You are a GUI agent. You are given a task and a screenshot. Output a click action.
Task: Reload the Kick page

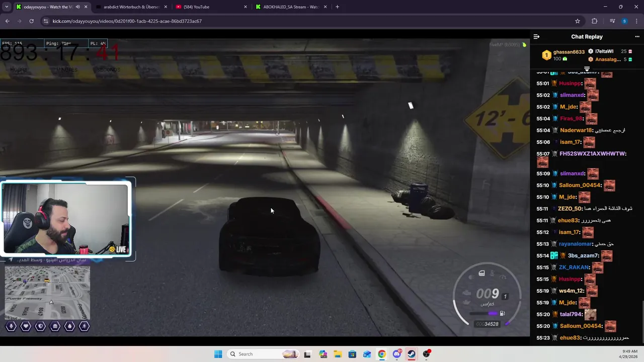(31, 21)
